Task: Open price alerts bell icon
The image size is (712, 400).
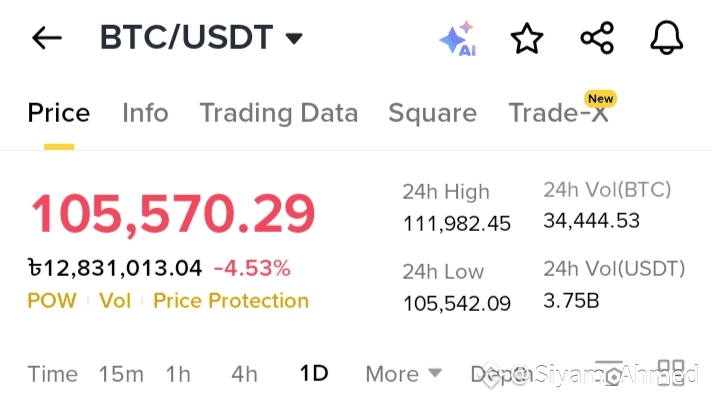Action: tap(667, 38)
